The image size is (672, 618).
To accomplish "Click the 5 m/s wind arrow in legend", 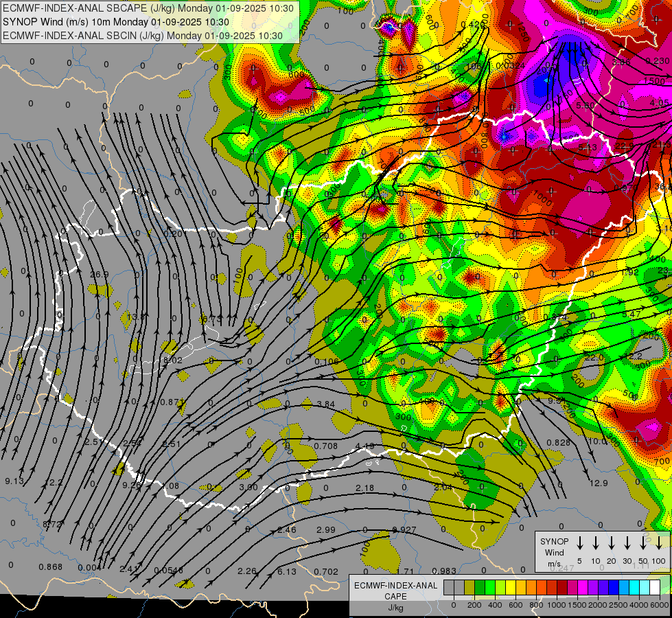I will tap(580, 542).
